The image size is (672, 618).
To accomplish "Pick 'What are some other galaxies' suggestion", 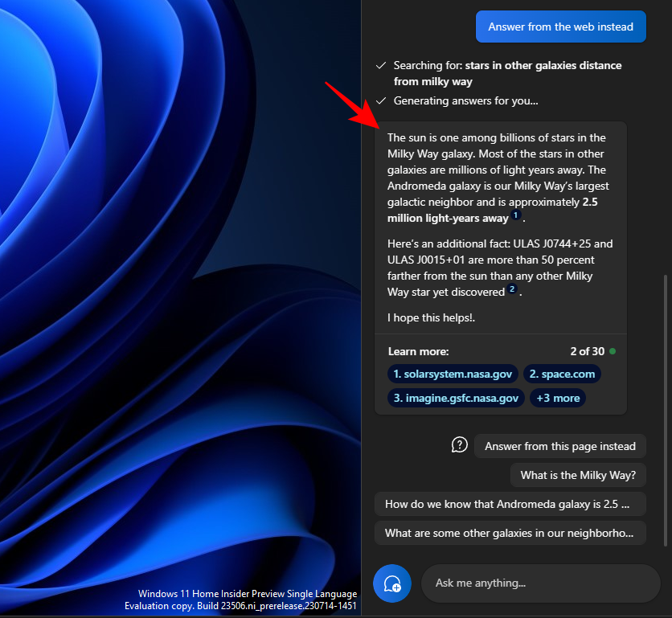I will click(510, 533).
